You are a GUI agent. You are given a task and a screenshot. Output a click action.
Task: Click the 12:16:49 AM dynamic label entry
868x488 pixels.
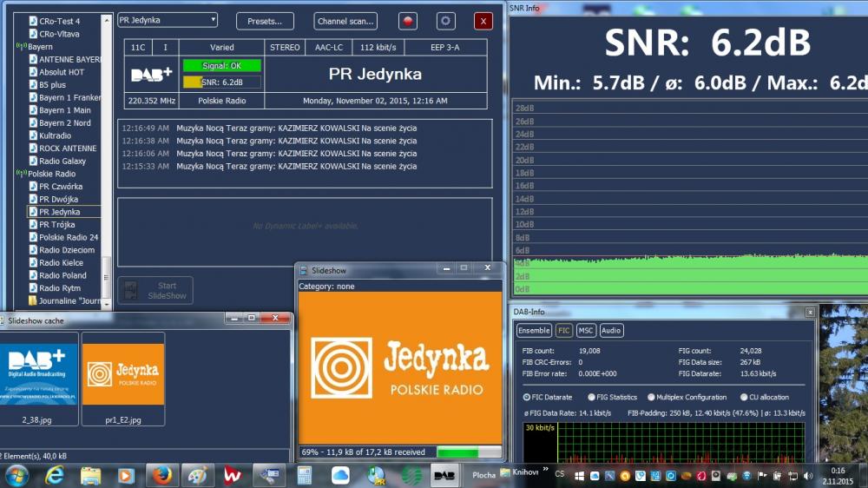click(269, 128)
